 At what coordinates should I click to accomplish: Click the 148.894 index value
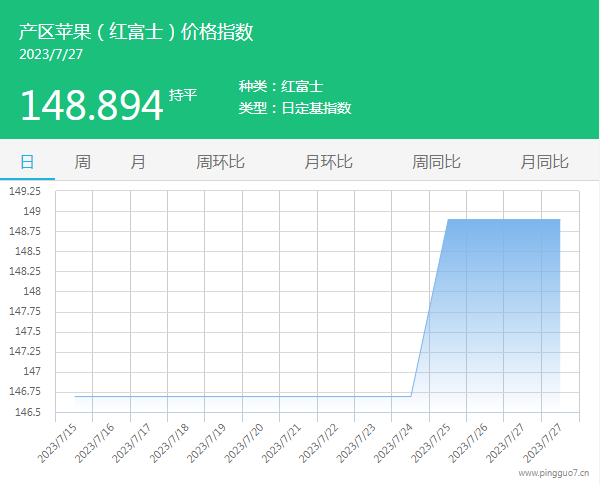[91, 105]
